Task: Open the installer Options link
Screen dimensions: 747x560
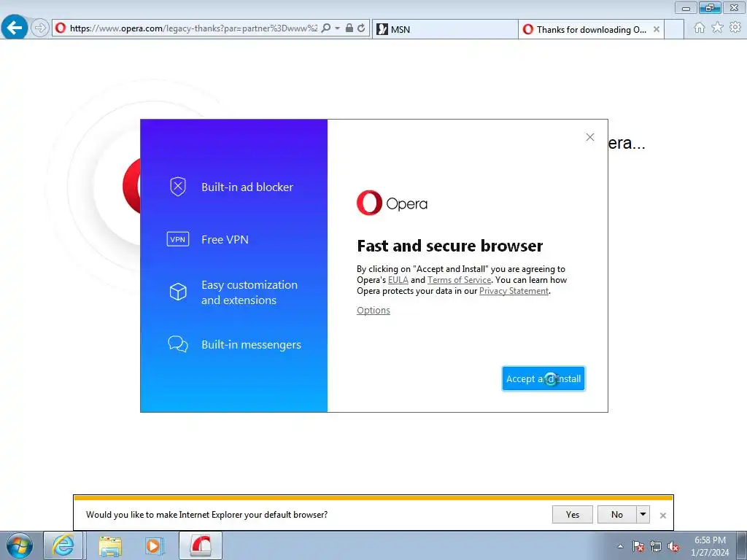Action: point(373,311)
